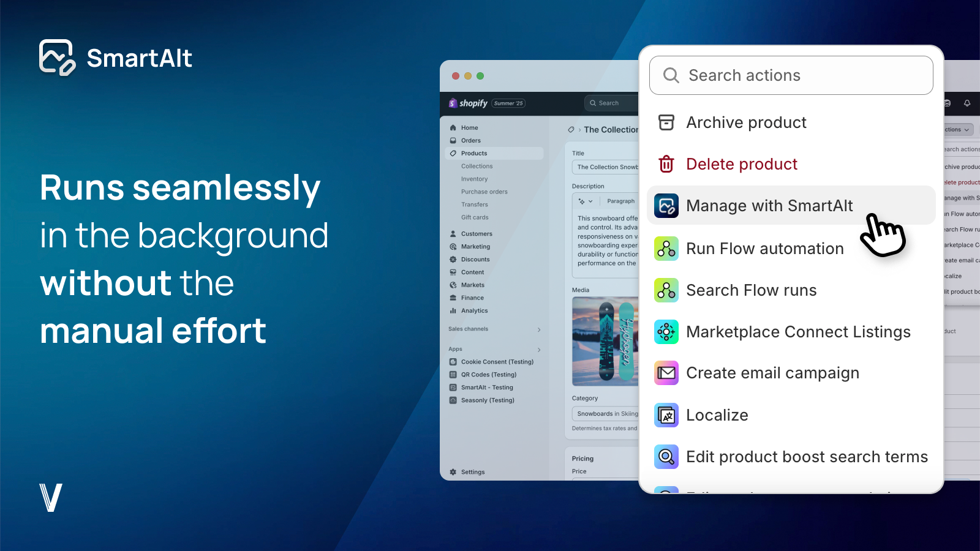Go to Settings in Shopify sidebar
This screenshot has height=551, width=980.
click(x=472, y=472)
